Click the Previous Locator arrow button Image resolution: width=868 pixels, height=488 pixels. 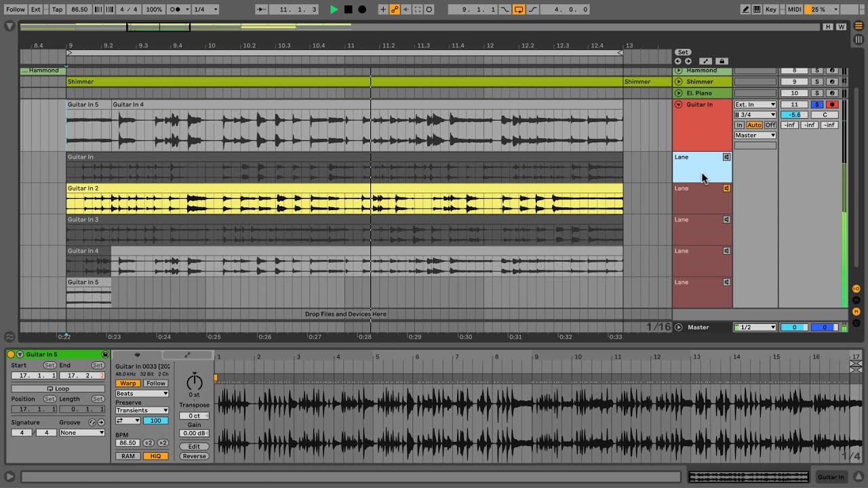pyautogui.click(x=677, y=61)
